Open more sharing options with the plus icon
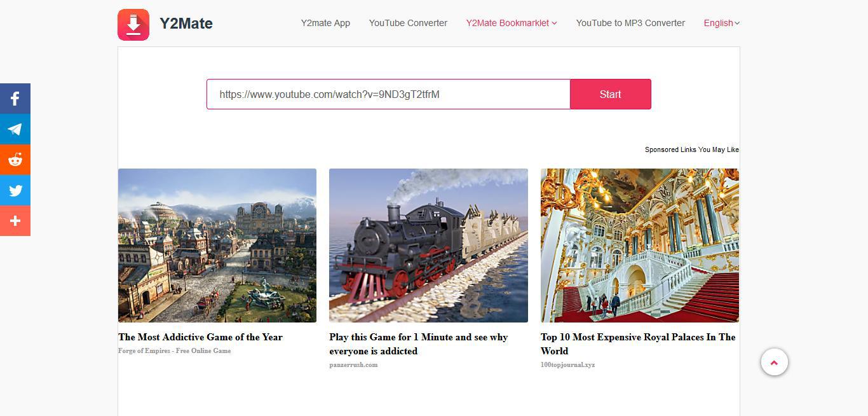 tap(15, 221)
